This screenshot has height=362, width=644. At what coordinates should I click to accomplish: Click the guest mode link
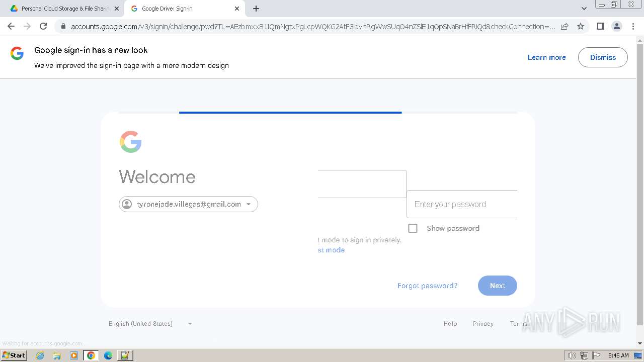point(331,250)
